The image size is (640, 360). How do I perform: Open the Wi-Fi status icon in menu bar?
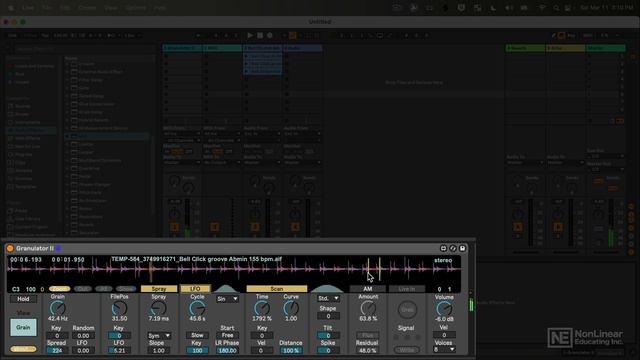(x=542, y=7)
